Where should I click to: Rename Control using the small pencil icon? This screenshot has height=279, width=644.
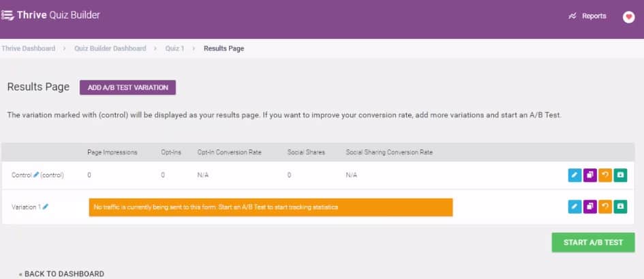[x=36, y=175]
